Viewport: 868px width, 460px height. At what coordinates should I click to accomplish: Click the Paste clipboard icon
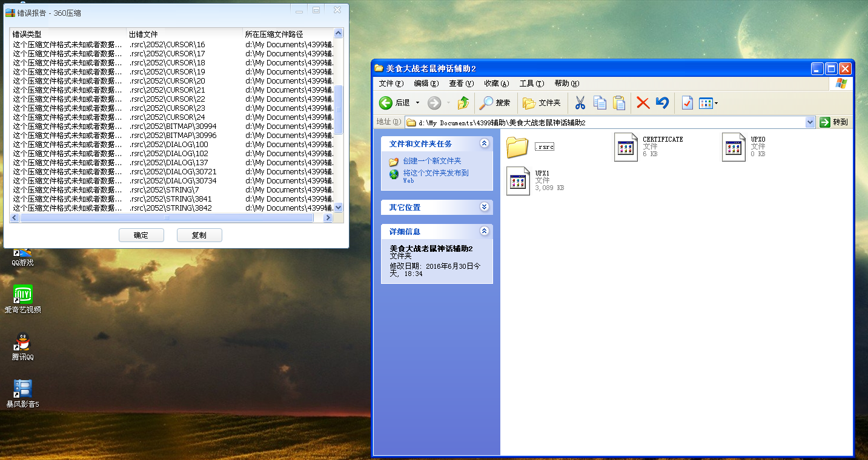pyautogui.click(x=618, y=103)
